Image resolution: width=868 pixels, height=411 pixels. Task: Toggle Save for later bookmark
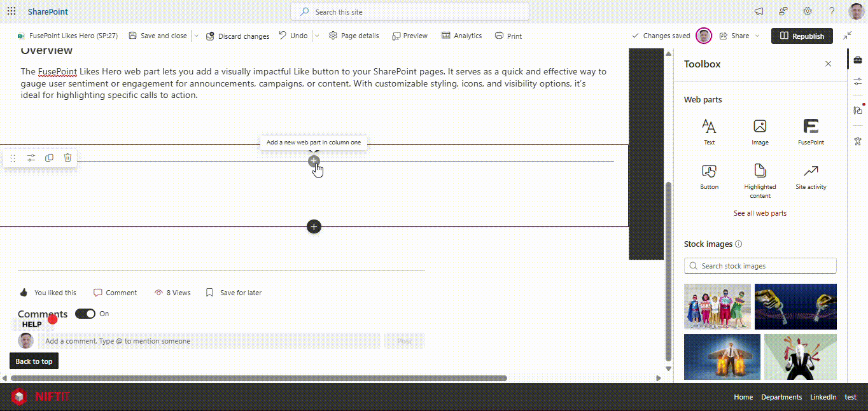[209, 293]
